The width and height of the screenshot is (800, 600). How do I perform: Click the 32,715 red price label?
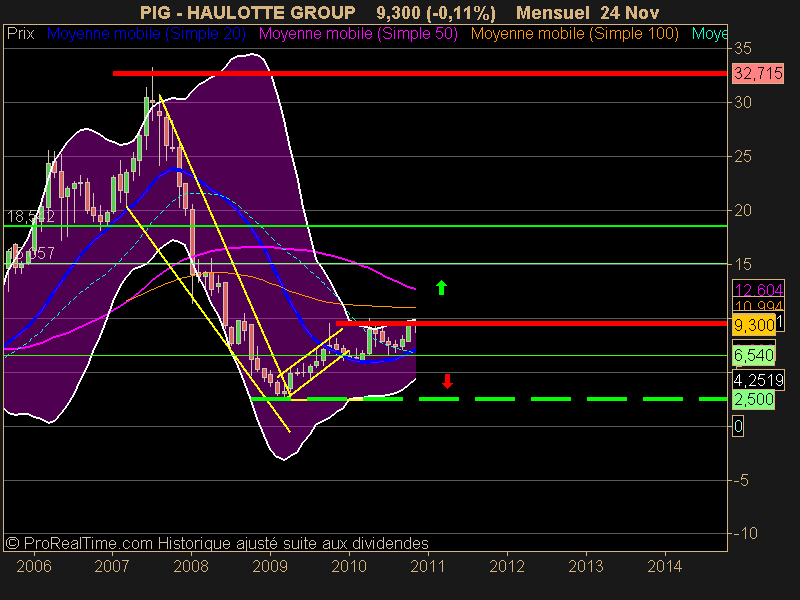pos(758,73)
